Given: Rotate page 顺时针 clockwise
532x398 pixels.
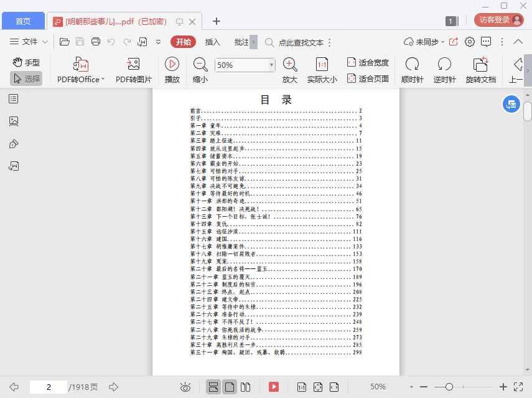Looking at the screenshot, I should tap(413, 70).
